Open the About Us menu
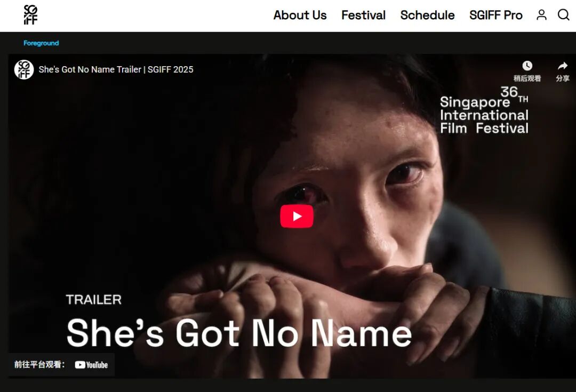 [x=300, y=15]
